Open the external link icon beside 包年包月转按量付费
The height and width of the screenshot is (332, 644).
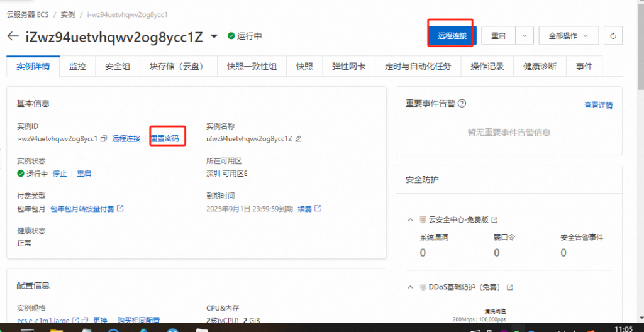(x=120, y=208)
